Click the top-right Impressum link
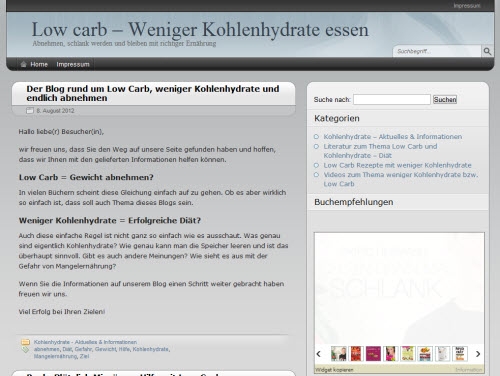 pos(467,6)
